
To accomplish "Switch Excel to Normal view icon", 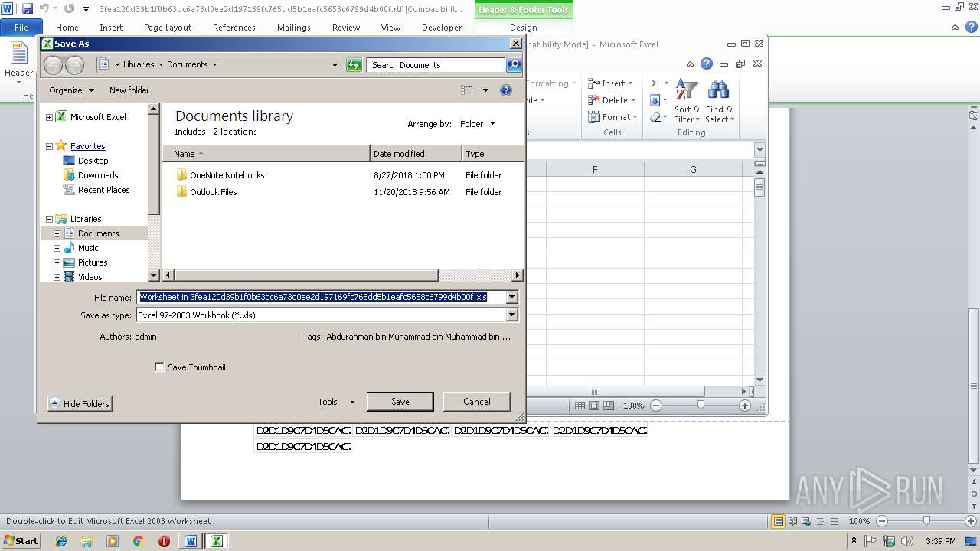I will [x=580, y=406].
